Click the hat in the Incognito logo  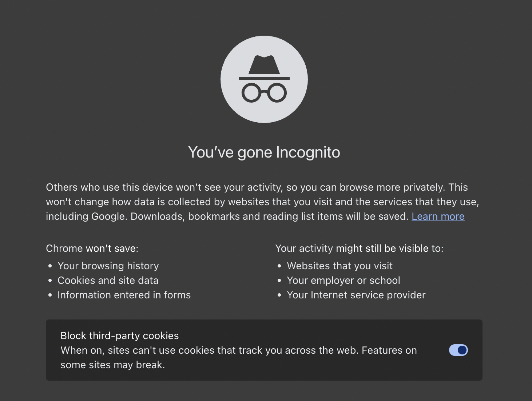tap(264, 65)
